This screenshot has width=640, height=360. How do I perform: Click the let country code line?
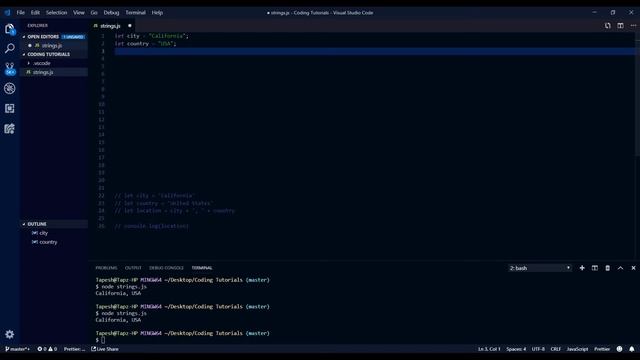coord(145,44)
